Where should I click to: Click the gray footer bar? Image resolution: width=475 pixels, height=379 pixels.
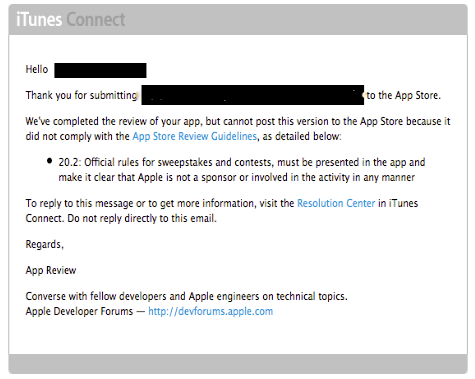pyautogui.click(x=238, y=364)
